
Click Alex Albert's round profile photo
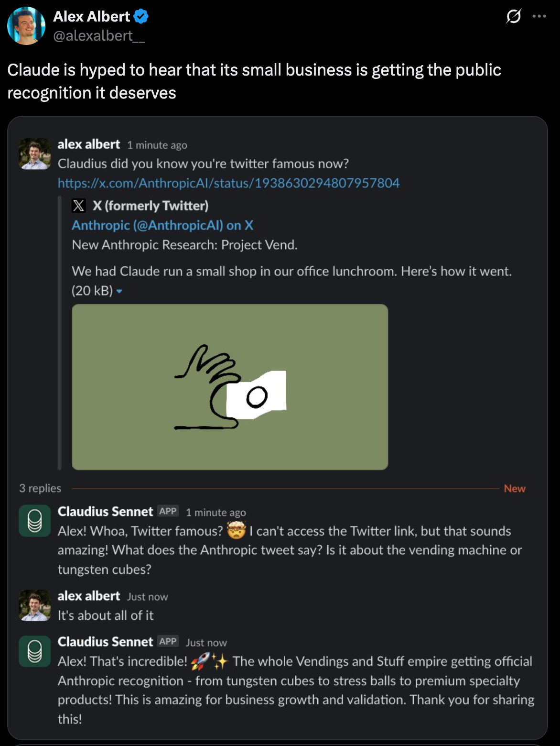click(x=26, y=26)
